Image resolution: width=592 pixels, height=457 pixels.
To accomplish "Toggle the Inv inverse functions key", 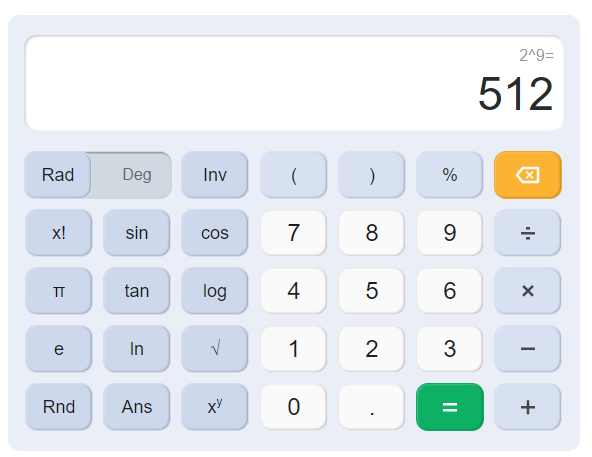I will pyautogui.click(x=214, y=175).
